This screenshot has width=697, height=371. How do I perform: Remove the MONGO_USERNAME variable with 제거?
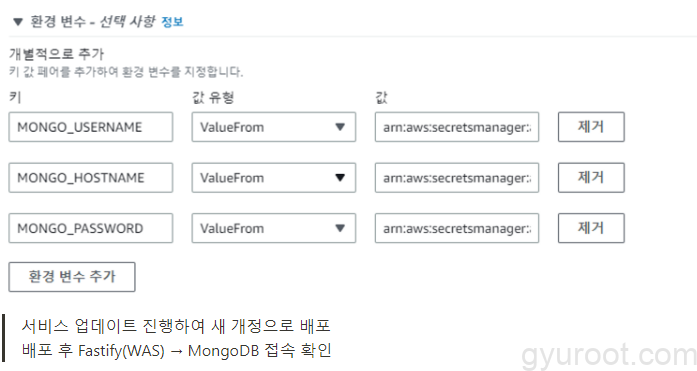pos(591,127)
